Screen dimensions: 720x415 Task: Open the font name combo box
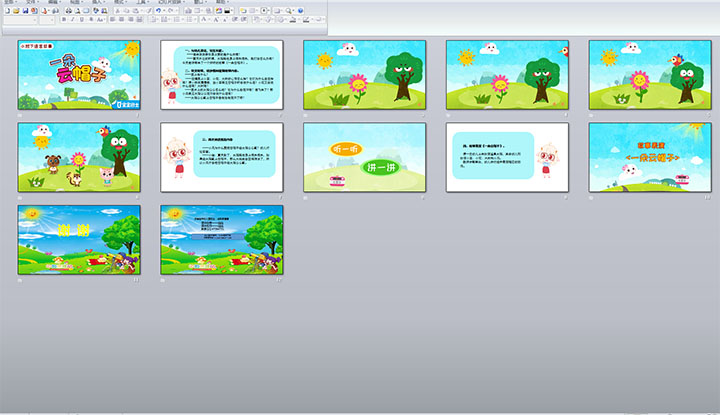coord(20,20)
